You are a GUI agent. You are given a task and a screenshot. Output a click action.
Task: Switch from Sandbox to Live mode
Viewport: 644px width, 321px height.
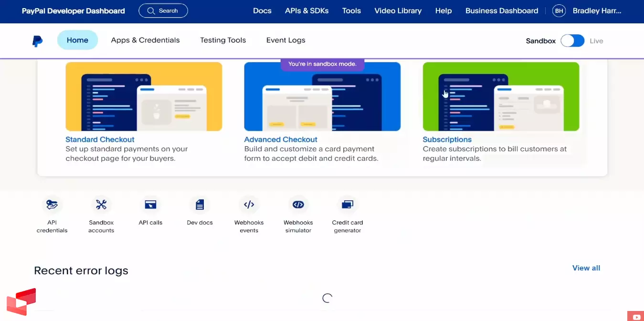coord(572,41)
